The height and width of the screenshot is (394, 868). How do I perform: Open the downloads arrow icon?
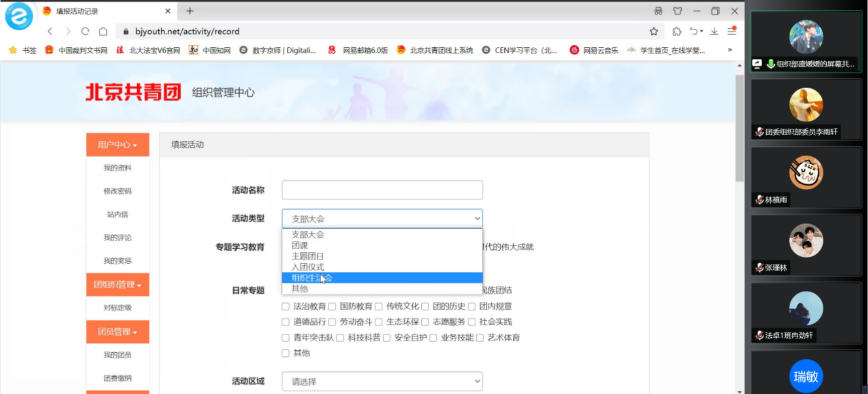tap(714, 31)
